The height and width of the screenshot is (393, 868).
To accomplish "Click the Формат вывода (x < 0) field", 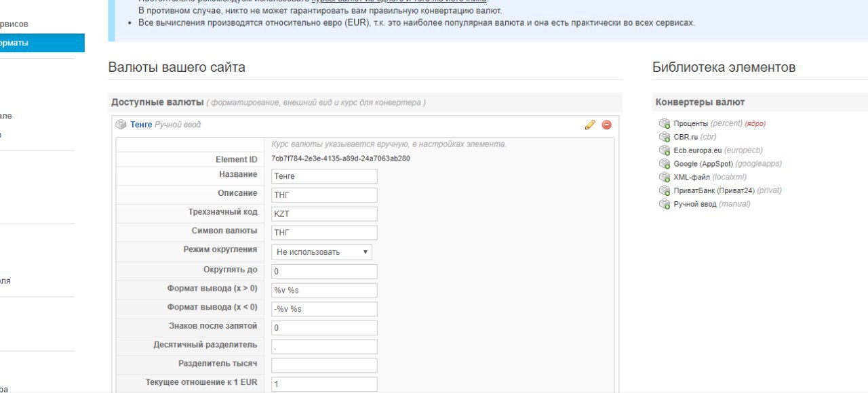I will coord(324,310).
